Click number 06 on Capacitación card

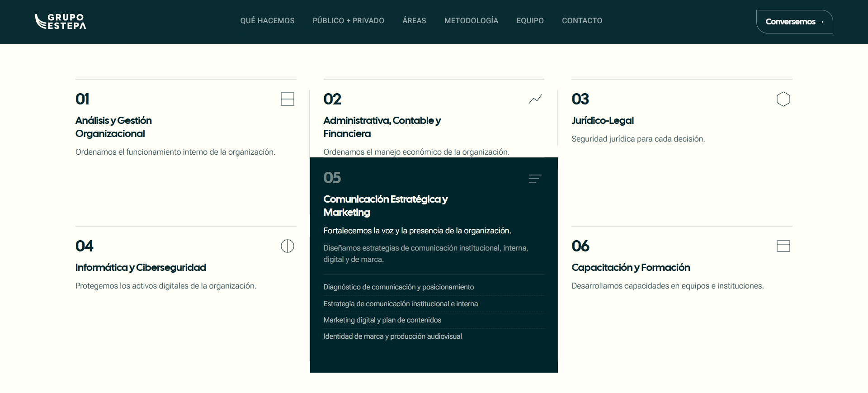coord(580,246)
